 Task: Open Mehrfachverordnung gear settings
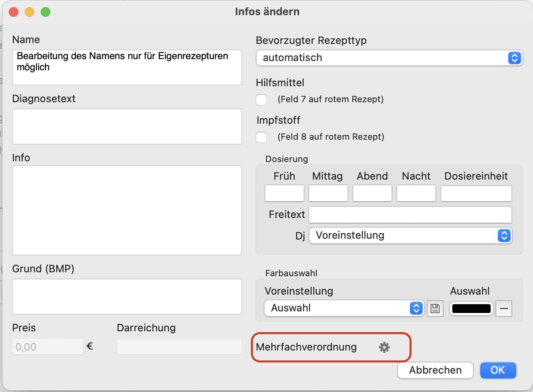384,347
